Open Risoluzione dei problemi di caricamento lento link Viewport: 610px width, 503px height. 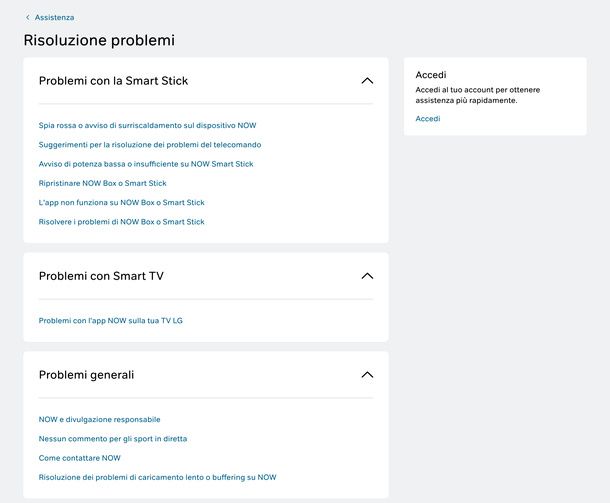tap(158, 477)
